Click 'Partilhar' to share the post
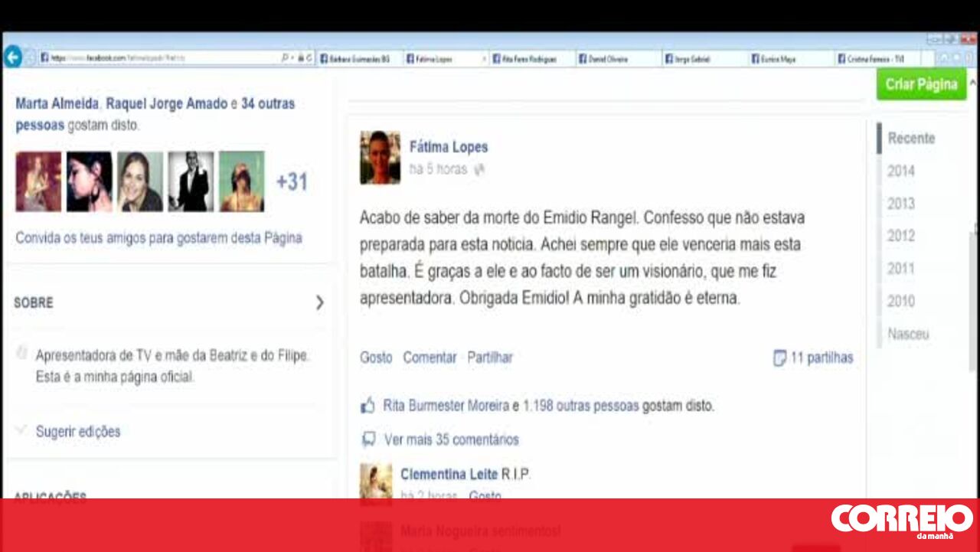 pyautogui.click(x=490, y=358)
